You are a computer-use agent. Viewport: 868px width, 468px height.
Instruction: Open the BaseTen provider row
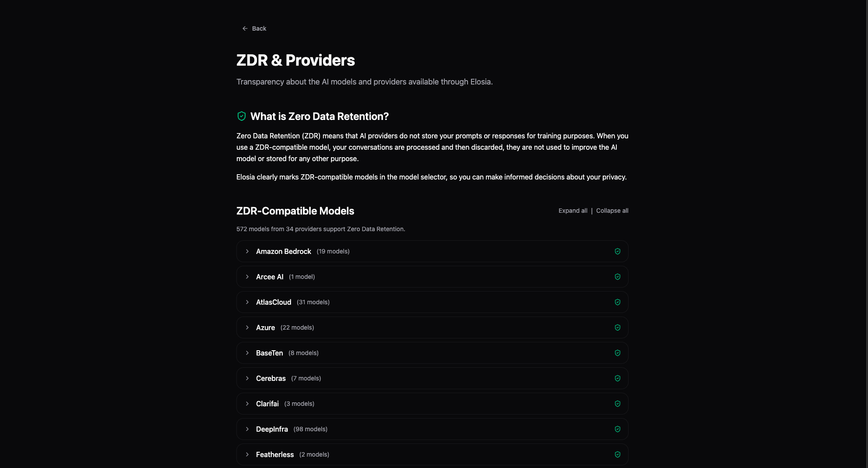pos(269,353)
